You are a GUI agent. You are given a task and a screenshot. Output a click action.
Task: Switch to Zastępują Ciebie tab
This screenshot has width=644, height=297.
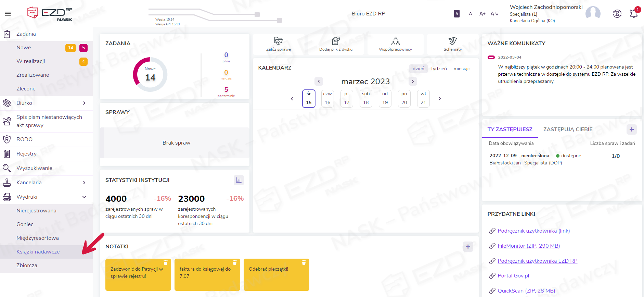[x=568, y=129]
